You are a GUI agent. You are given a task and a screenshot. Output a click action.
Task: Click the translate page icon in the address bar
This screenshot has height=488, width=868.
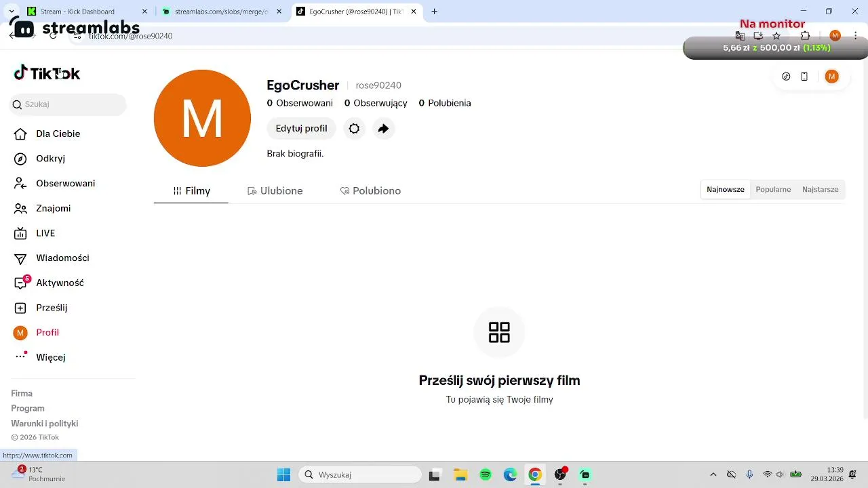coord(741,36)
